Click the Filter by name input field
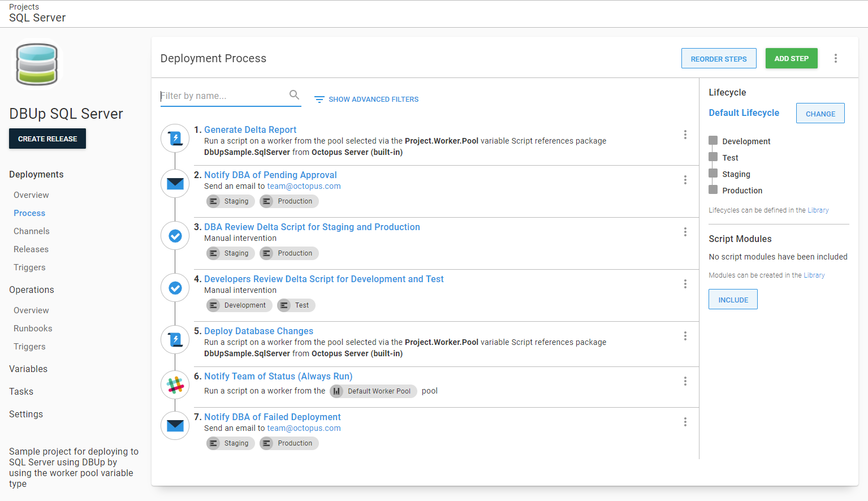This screenshot has height=501, width=868. 223,96
